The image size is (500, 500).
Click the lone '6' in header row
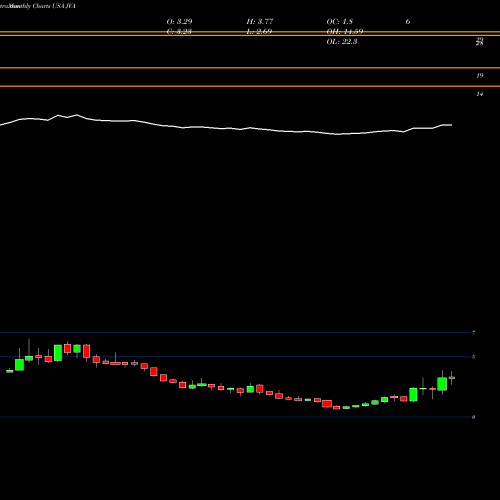(408, 22)
